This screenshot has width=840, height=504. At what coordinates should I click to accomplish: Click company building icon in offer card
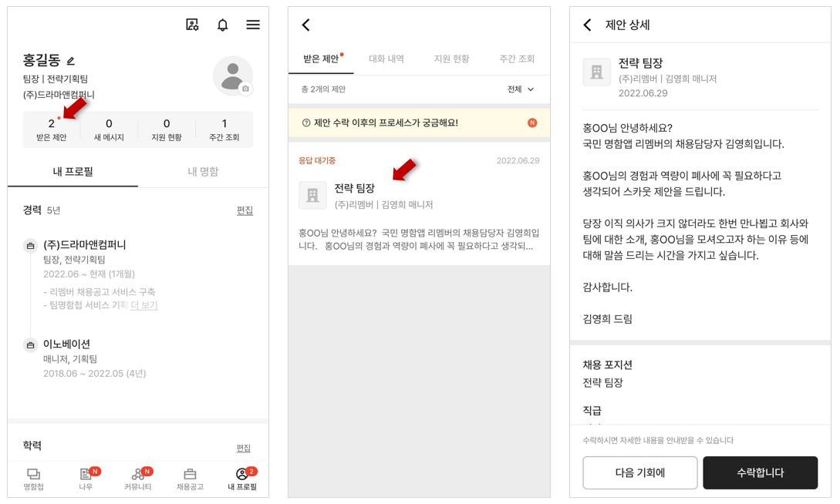(x=312, y=195)
